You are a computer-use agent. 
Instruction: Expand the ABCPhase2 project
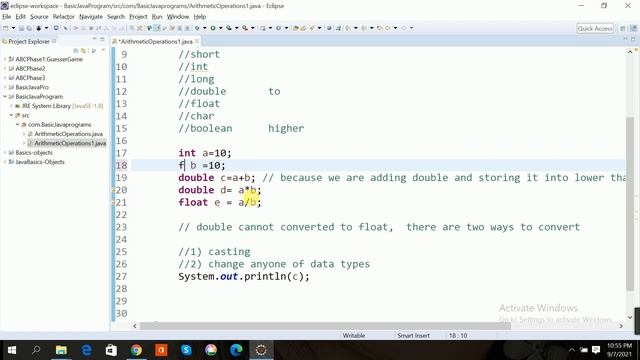5,69
